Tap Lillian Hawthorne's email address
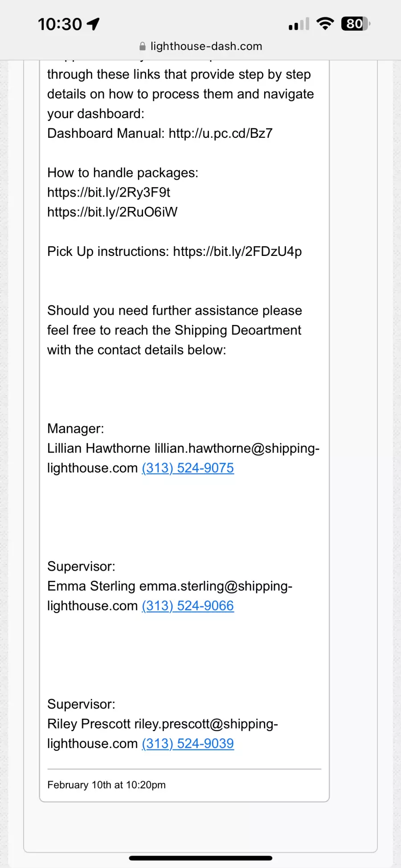Screen dimensions: 401x868 click(x=237, y=448)
